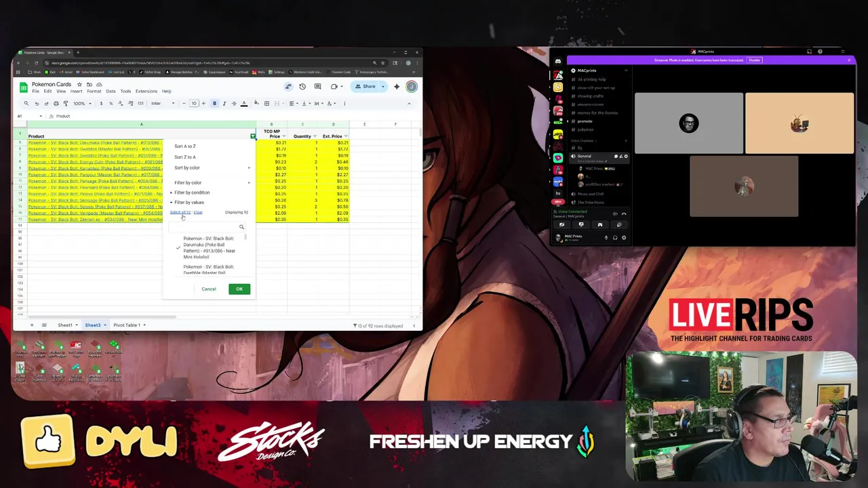The width and height of the screenshot is (868, 488).
Task: Choose Sort Z to A
Action: (x=185, y=157)
